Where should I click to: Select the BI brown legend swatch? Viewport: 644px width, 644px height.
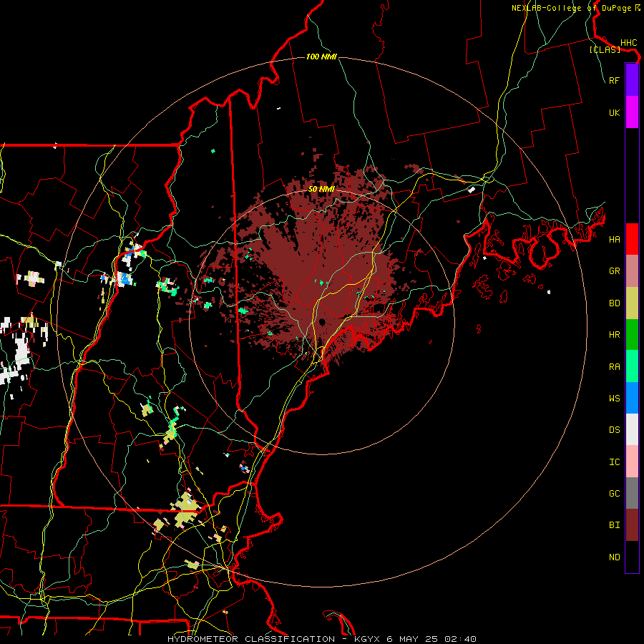[632, 525]
